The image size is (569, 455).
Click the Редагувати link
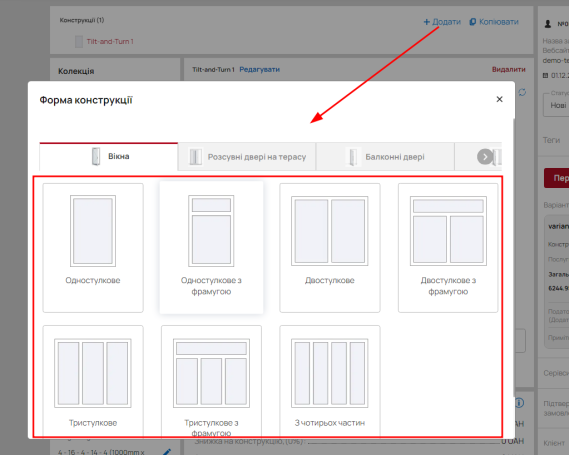tap(259, 69)
